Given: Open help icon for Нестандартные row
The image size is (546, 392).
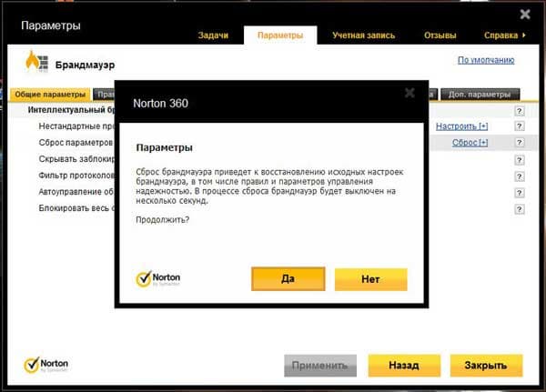Looking at the screenshot, I should (x=520, y=126).
